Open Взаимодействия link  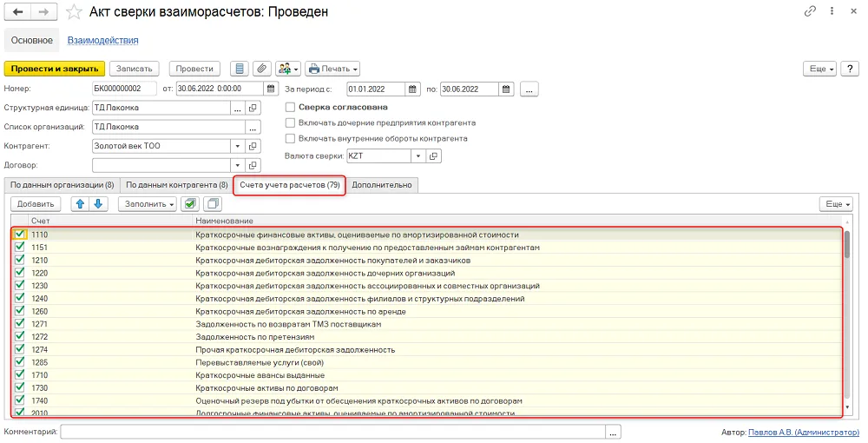103,41
